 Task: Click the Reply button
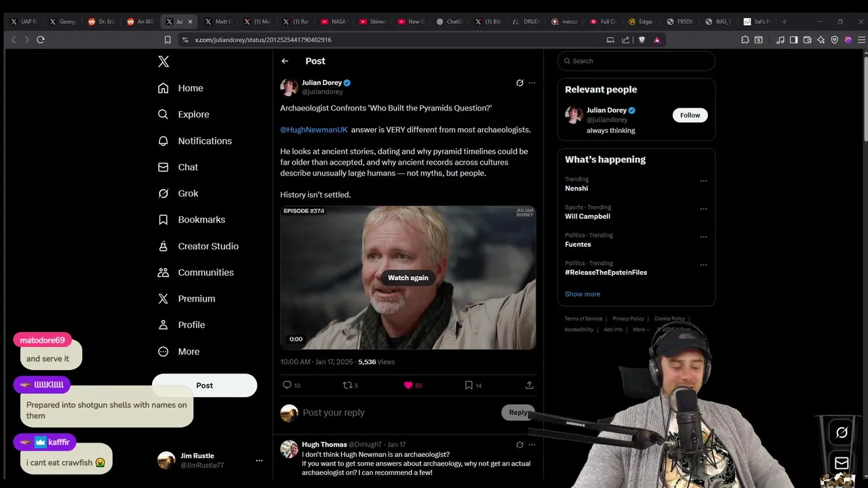pyautogui.click(x=518, y=413)
